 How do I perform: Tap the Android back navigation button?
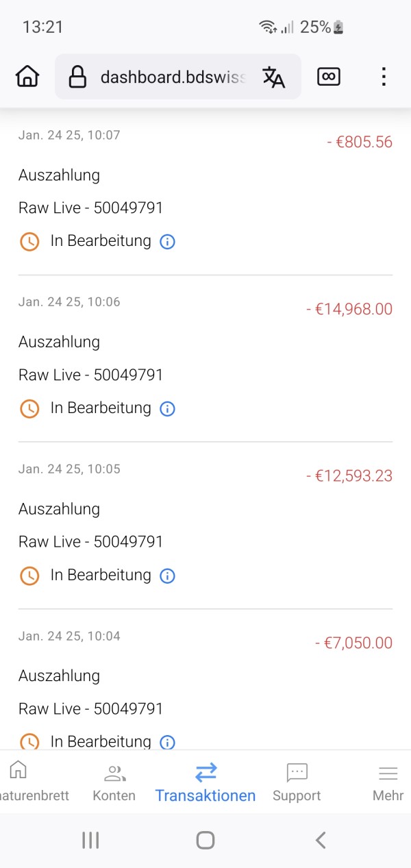(x=320, y=840)
